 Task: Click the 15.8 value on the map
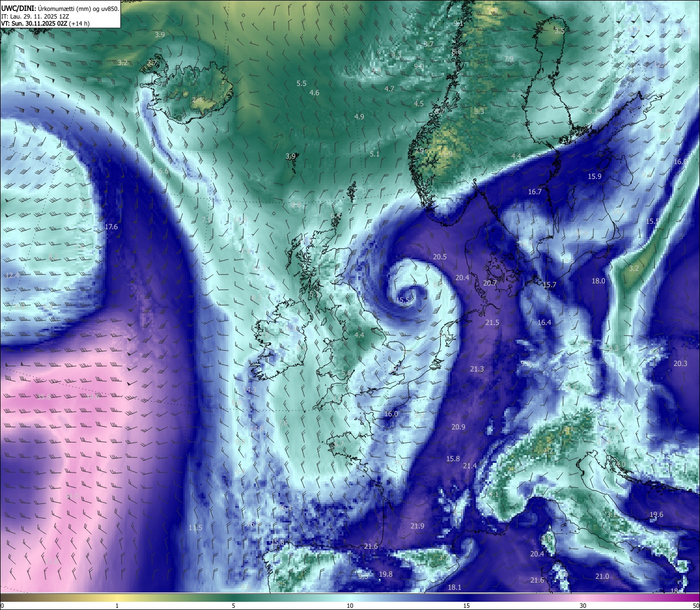(453, 458)
